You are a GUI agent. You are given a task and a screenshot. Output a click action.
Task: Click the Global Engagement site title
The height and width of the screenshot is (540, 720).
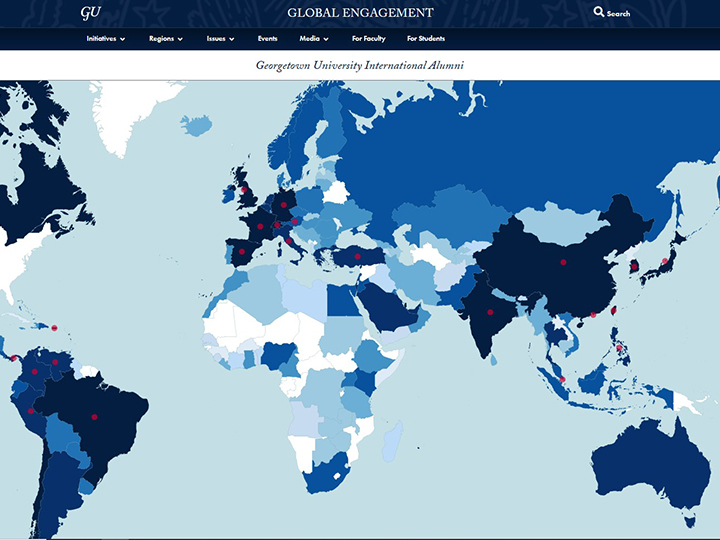coord(360,12)
